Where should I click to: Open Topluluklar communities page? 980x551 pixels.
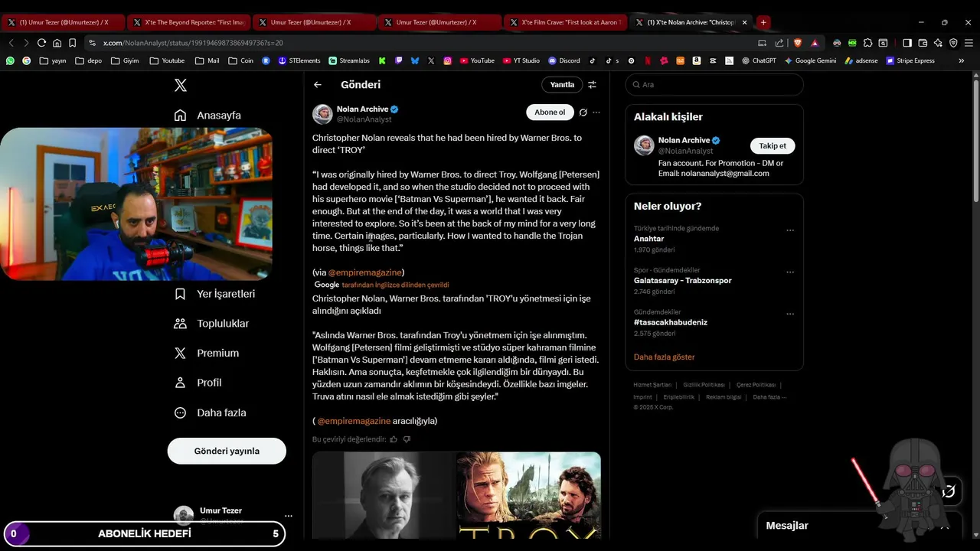tap(211, 323)
